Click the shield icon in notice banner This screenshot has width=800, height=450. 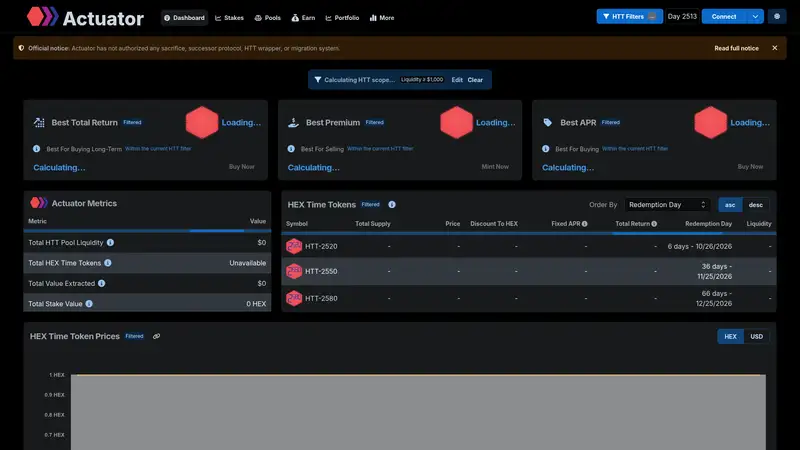tap(21, 48)
